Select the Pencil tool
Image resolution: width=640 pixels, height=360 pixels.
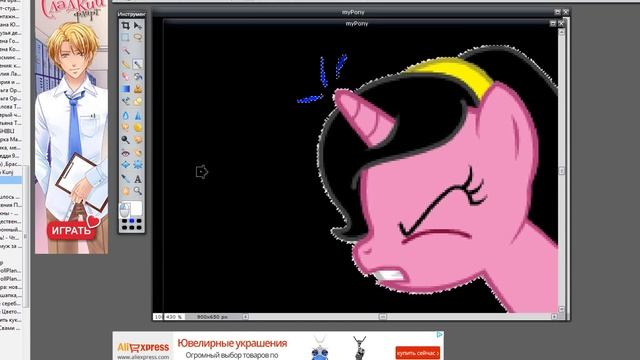coord(126,64)
